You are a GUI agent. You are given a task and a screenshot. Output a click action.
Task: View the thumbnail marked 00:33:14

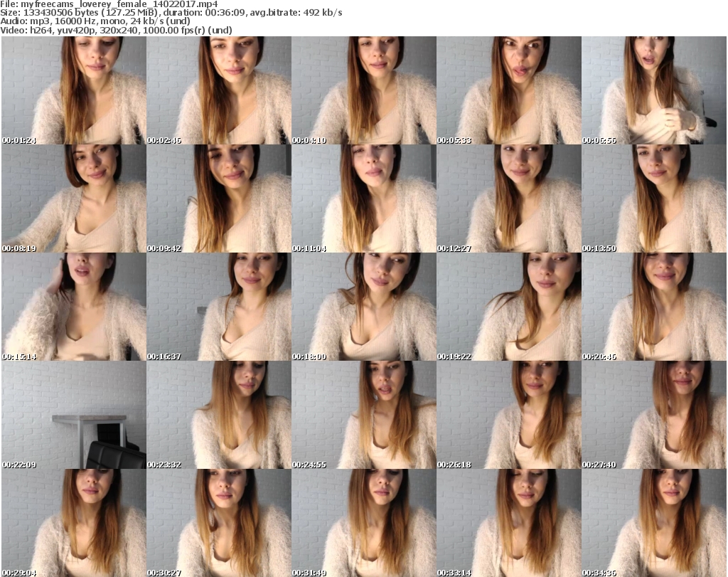[x=509, y=523]
